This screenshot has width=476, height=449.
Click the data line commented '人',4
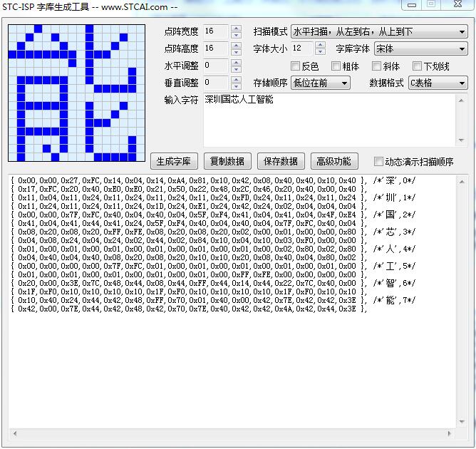click(x=212, y=249)
